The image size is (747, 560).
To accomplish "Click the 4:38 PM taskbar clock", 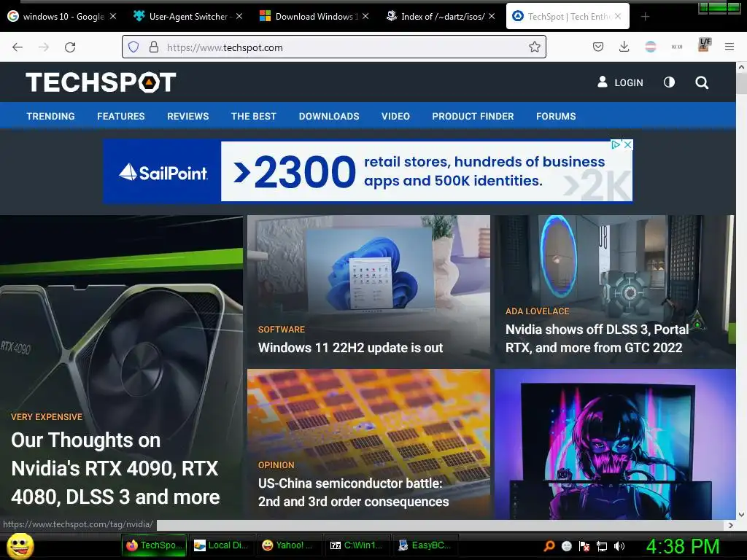I will click(683, 546).
